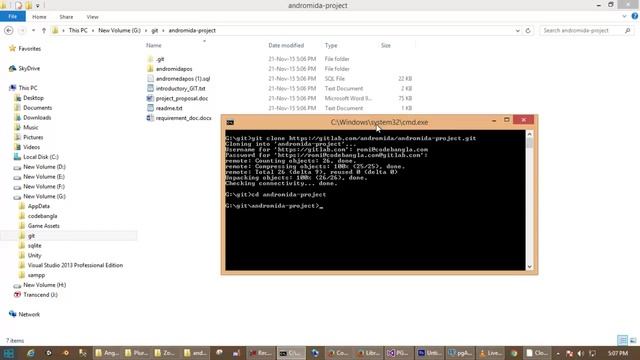Image resolution: width=640 pixels, height=360 pixels.
Task: Open the Home ribbon tab
Action: pyautogui.click(x=39, y=17)
